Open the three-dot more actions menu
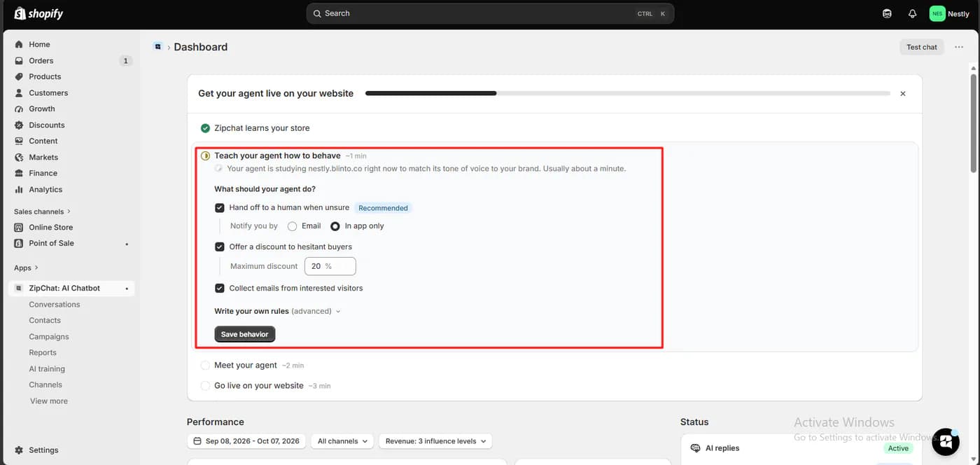This screenshot has height=465, width=980. [958, 47]
